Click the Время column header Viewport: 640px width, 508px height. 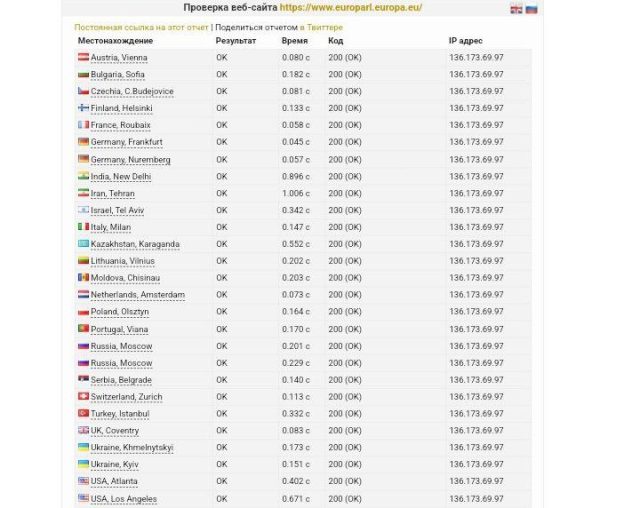tap(295, 41)
